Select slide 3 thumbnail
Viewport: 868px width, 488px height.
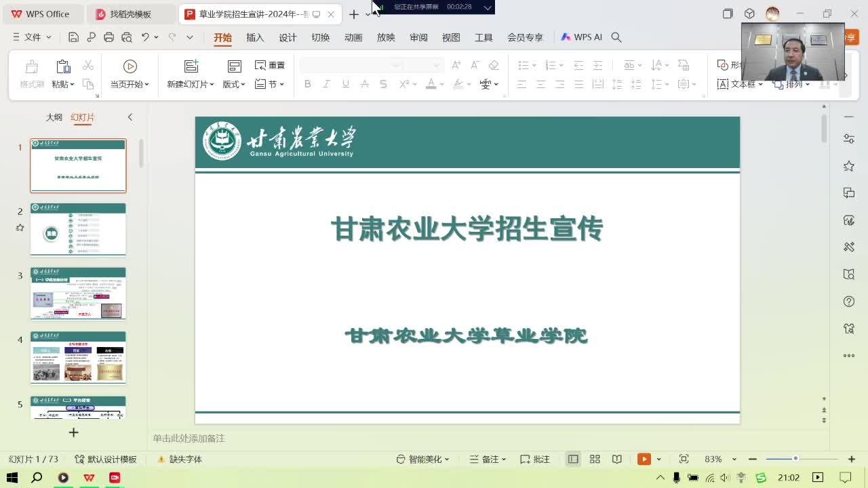pos(78,293)
